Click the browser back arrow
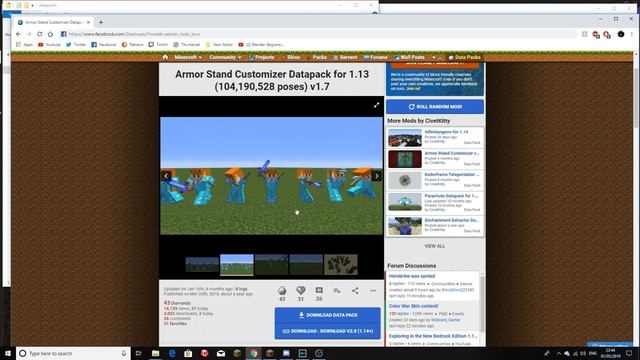 point(18,34)
